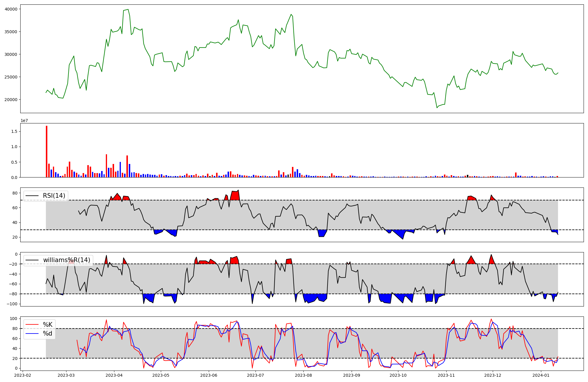The width and height of the screenshot is (588, 382).
Task: Click the RSI(14) legend entry
Action: point(54,196)
